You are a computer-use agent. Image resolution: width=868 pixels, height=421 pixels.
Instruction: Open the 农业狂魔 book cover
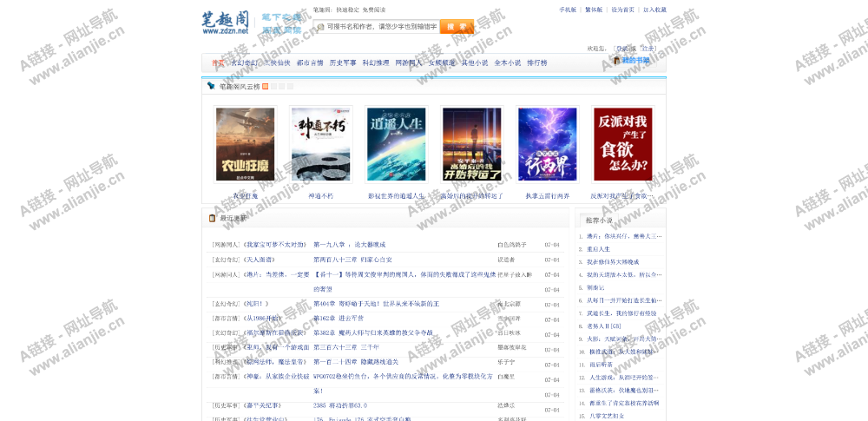[x=245, y=144]
